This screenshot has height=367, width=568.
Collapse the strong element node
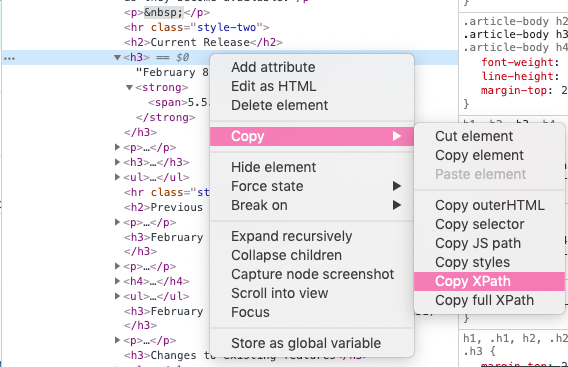pyautogui.click(x=129, y=87)
